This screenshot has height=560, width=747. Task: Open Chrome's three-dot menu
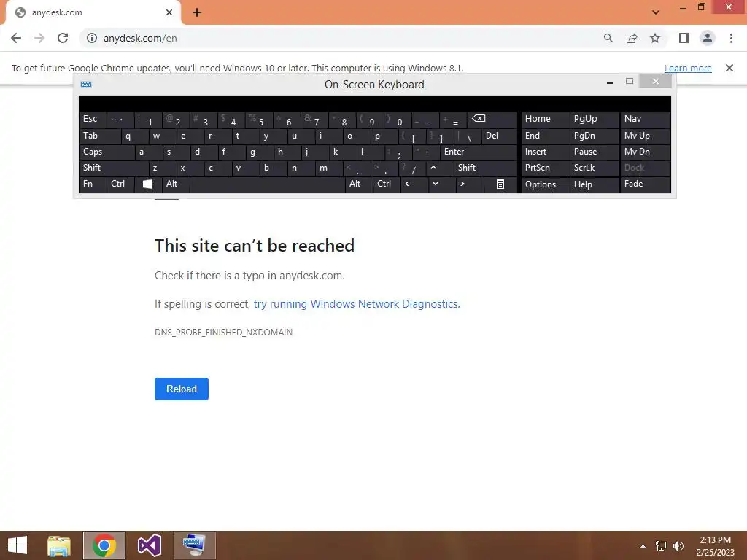pyautogui.click(x=731, y=38)
